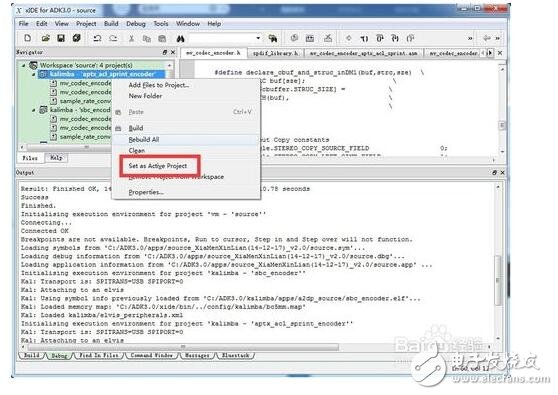Screen dimensions: 558x395
Task: Click the binoculars Find icon
Action: click(180, 38)
